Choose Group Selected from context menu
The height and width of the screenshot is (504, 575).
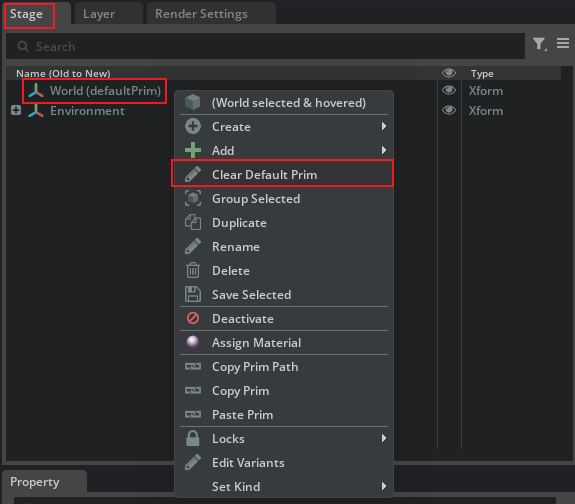[x=284, y=199]
